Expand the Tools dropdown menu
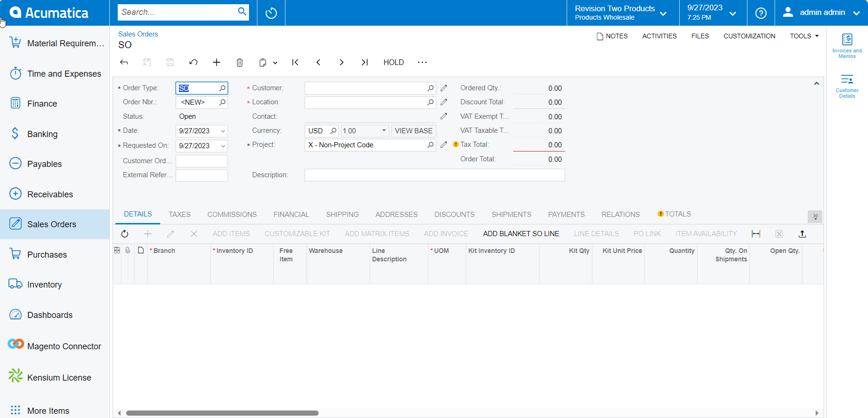The height and width of the screenshot is (418, 868). [804, 36]
